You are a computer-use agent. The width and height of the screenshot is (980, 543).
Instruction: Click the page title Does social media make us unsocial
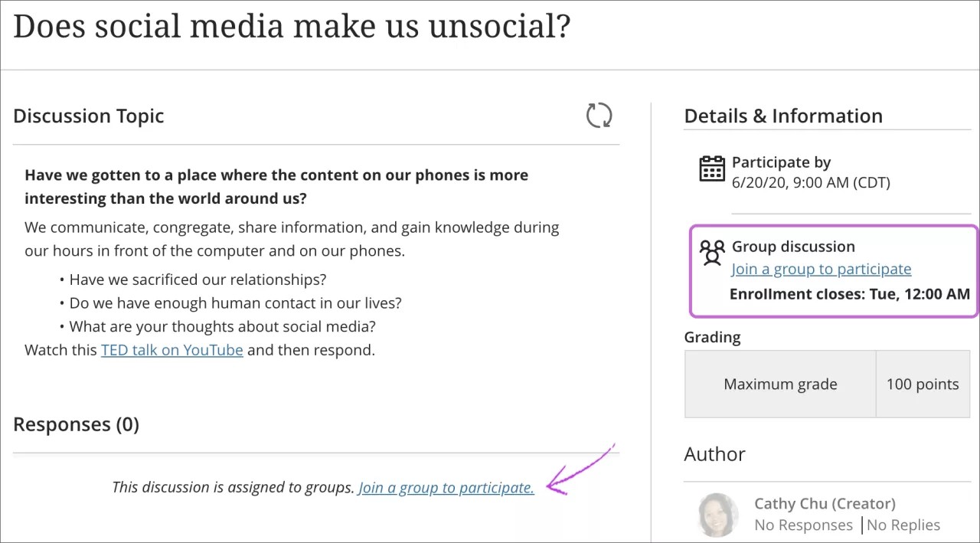pos(291,26)
